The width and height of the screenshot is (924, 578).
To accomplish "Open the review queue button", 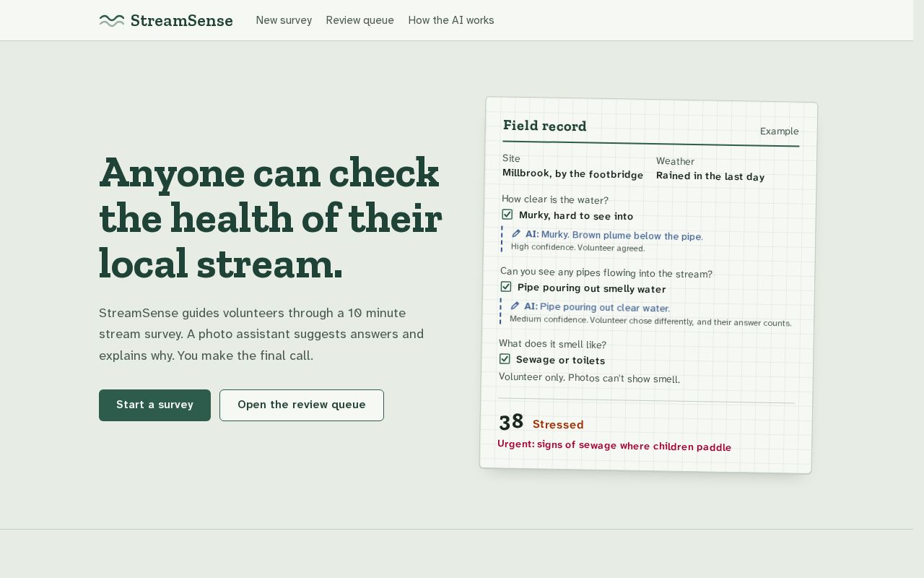I will pyautogui.click(x=302, y=405).
